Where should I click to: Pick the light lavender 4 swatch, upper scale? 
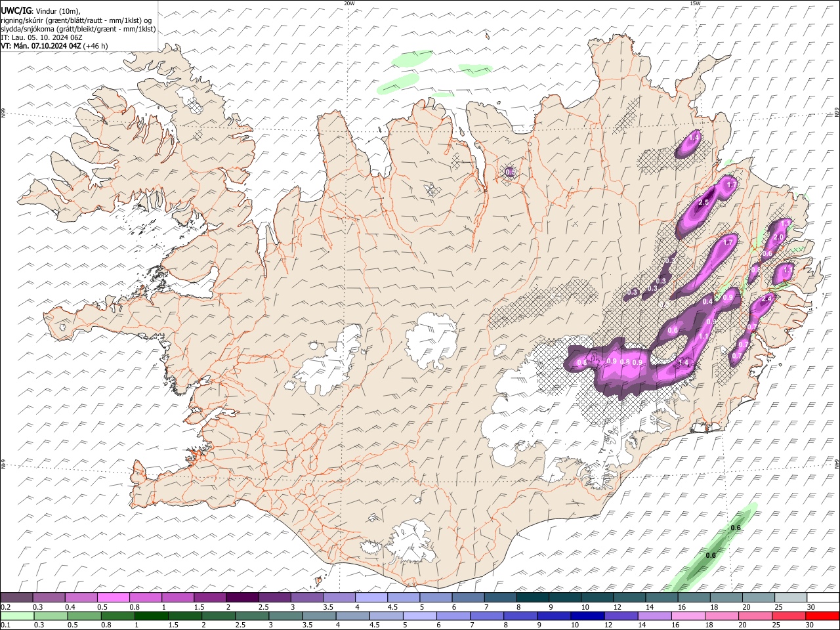[x=371, y=597]
